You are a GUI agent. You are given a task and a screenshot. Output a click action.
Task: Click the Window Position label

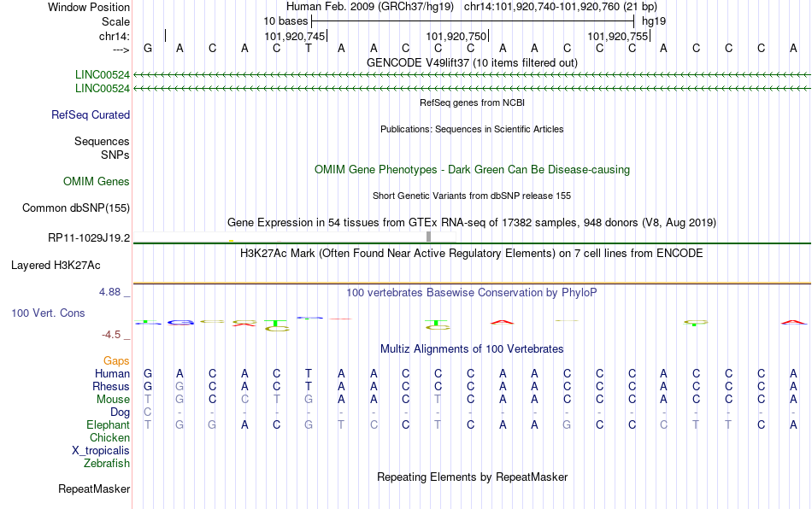(89, 7)
